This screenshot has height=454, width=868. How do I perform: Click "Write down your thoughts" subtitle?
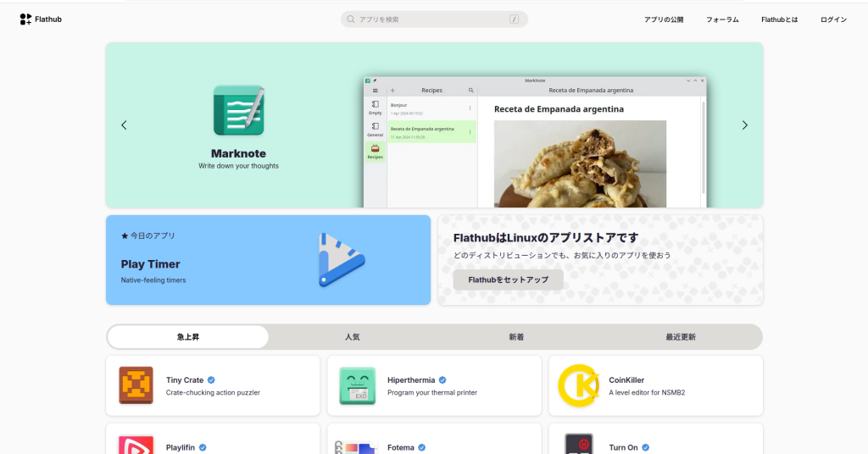point(238,166)
